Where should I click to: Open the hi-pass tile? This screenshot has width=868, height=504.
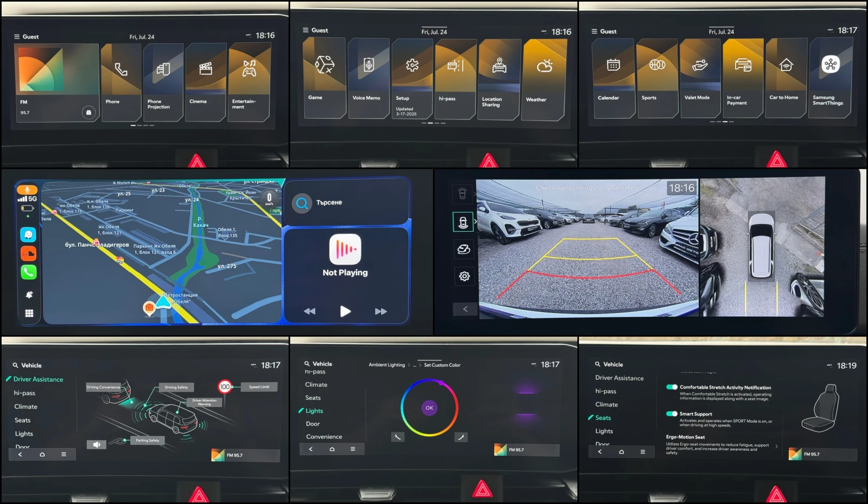pyautogui.click(x=455, y=79)
